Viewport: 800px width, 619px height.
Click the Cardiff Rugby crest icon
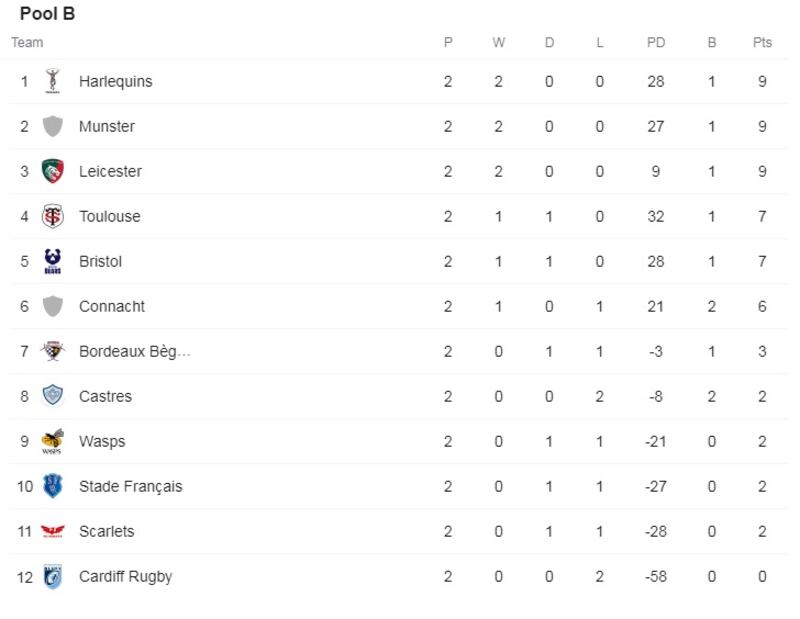53,576
